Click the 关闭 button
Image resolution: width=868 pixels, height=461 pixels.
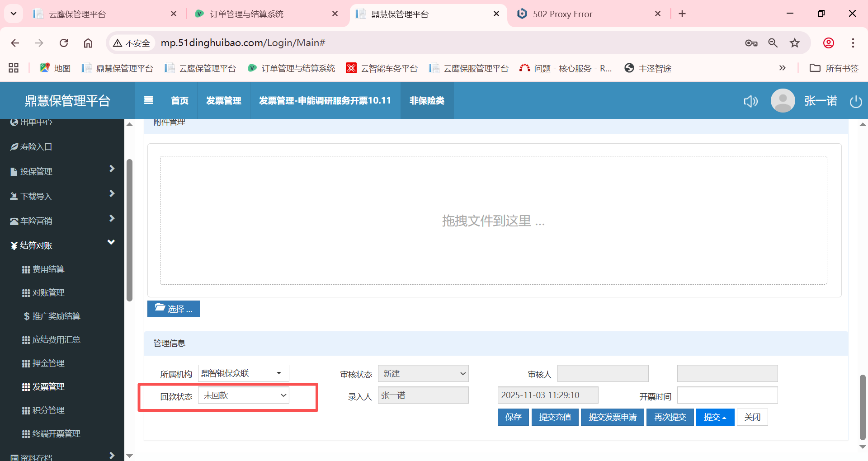click(x=752, y=417)
